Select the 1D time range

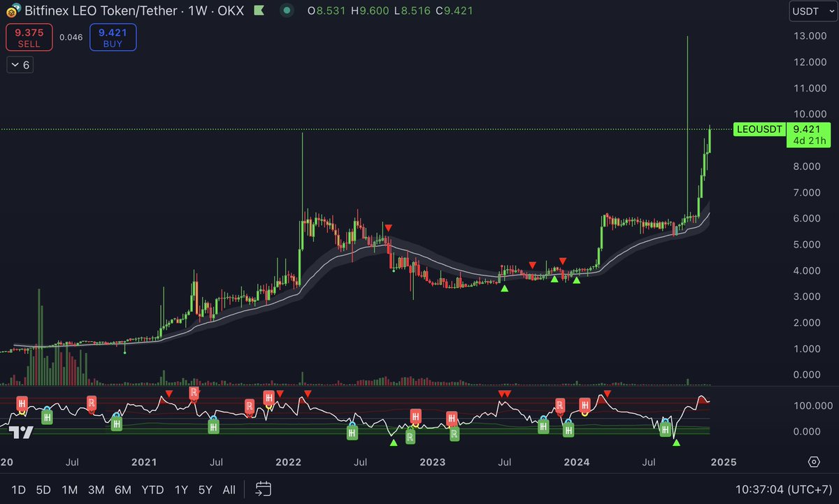(20, 489)
